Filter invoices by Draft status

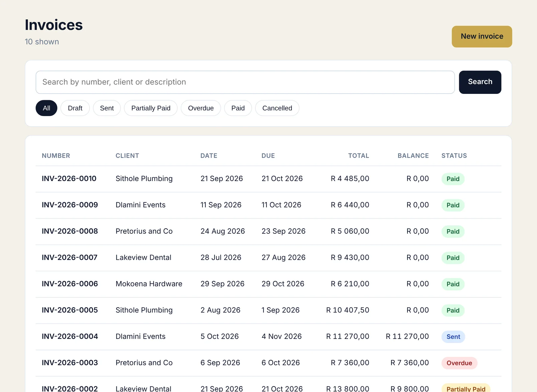point(75,108)
